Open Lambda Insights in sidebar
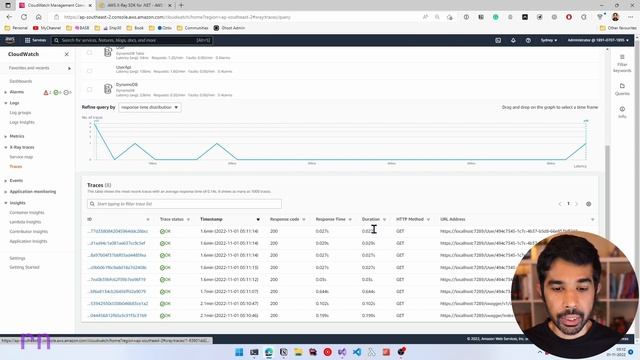 click(25, 222)
